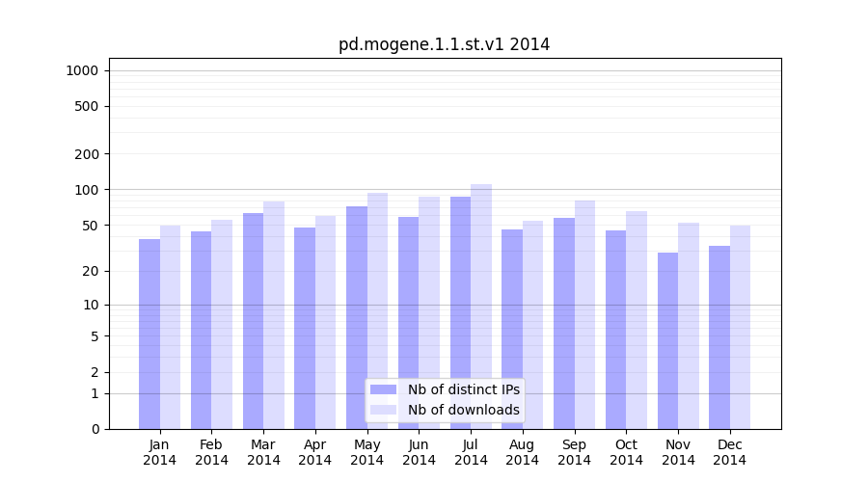The image size is (868, 482).
Task: Click the Dec 2014 downloads bar
Action: (x=740, y=327)
